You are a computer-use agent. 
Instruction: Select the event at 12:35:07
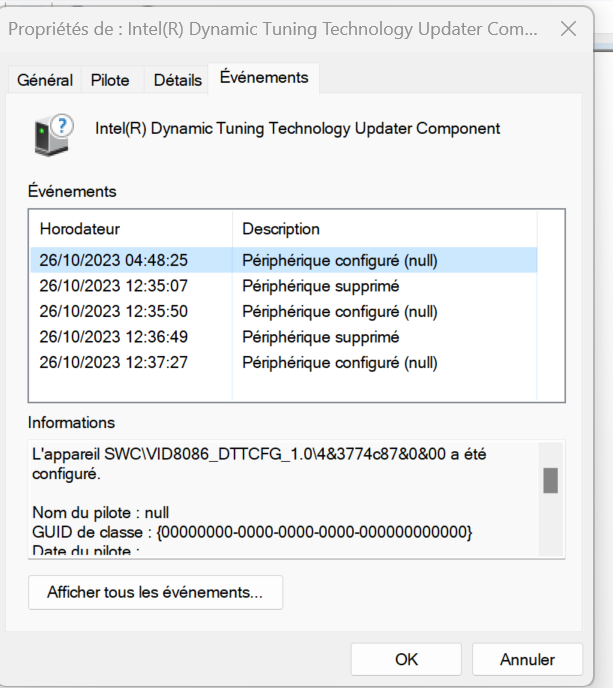pos(114,286)
